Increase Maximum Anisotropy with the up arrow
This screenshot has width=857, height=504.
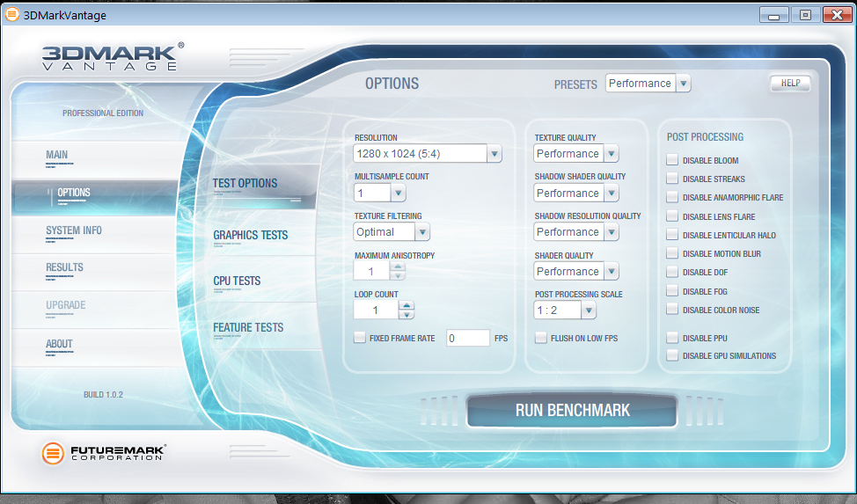coord(398,267)
